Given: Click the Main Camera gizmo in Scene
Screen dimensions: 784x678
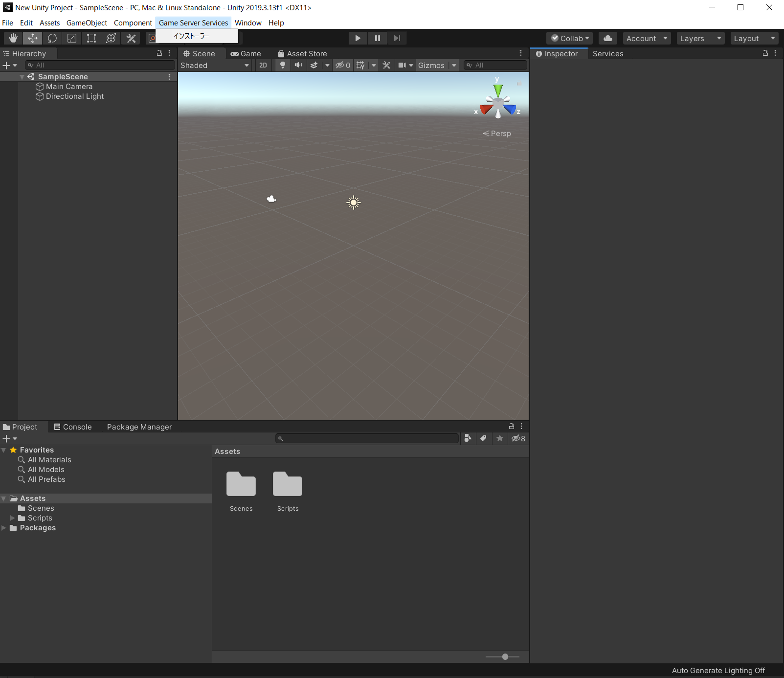Looking at the screenshot, I should coord(271,199).
